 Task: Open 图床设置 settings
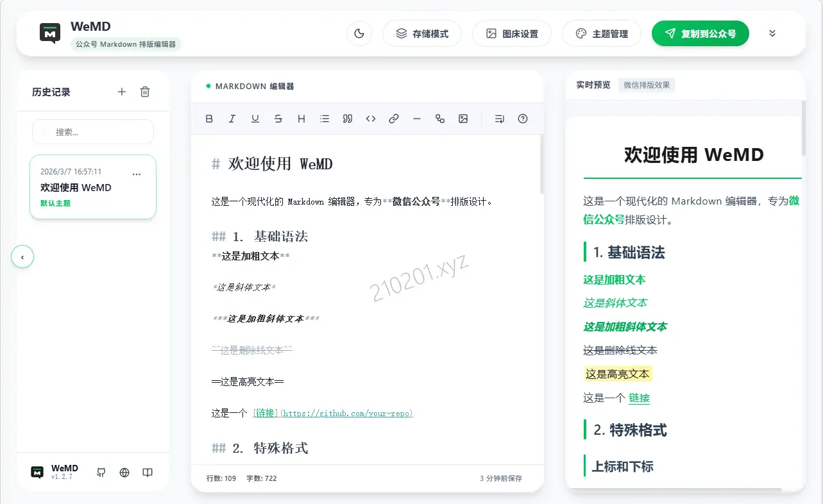click(512, 33)
